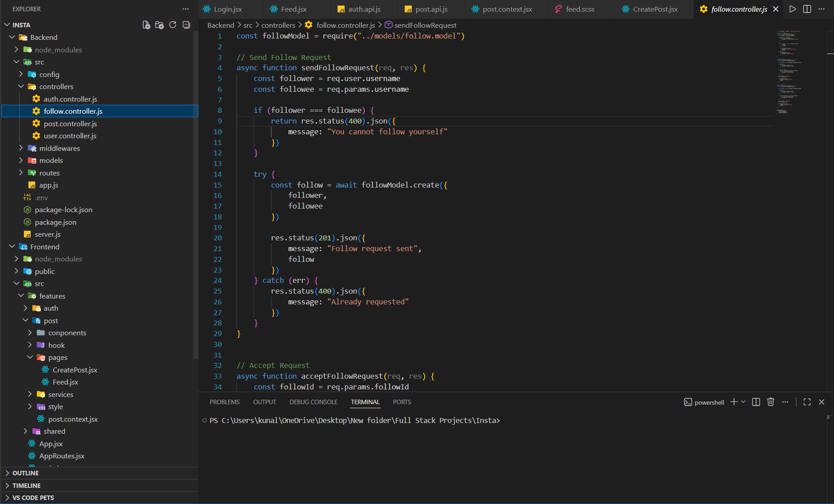Expand the middlewares folder
Screen dimensions: 834x504
pos(59,148)
